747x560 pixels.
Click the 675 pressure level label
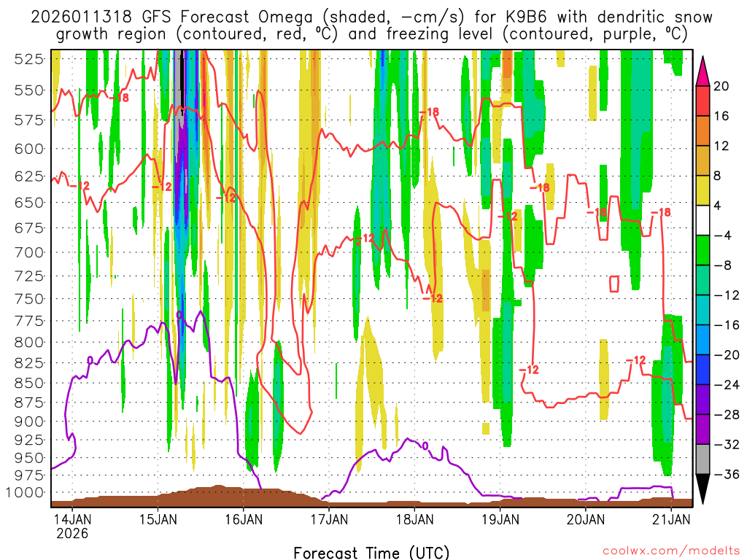pyautogui.click(x=29, y=228)
